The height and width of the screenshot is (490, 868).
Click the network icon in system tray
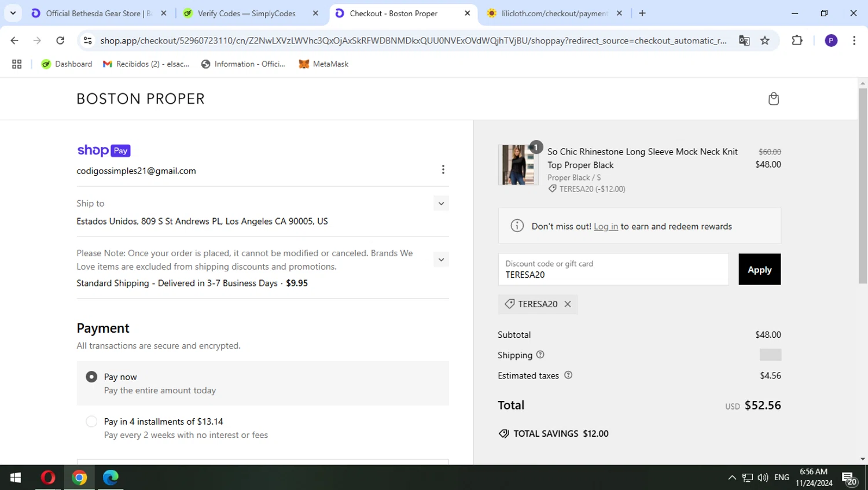click(x=748, y=477)
